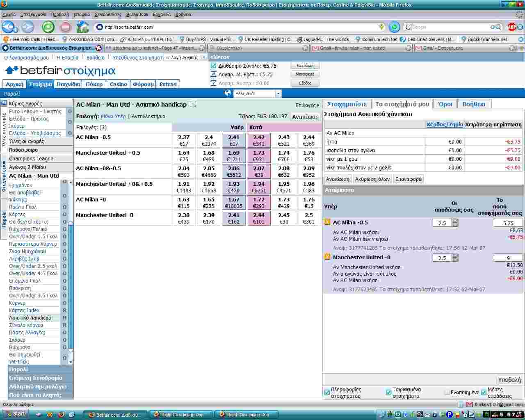Open Free Web Calls bookmark
This screenshot has height=420, width=525.
pyautogui.click(x=31, y=39)
